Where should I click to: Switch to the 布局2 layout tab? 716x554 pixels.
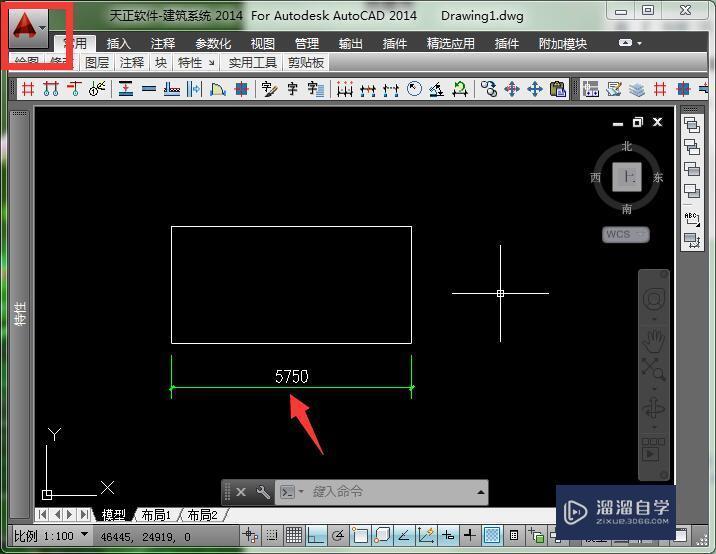coord(202,515)
